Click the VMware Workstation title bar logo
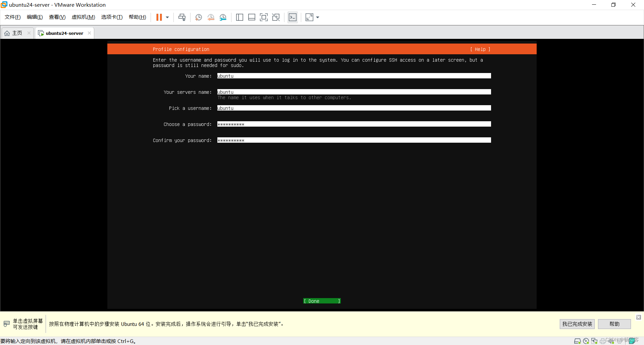This screenshot has width=644, height=345. point(4,5)
